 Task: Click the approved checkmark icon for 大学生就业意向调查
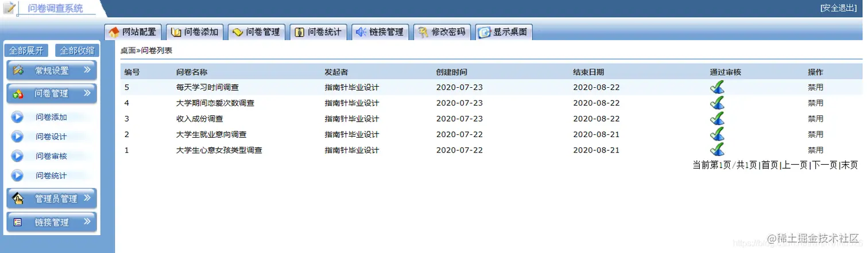point(716,134)
